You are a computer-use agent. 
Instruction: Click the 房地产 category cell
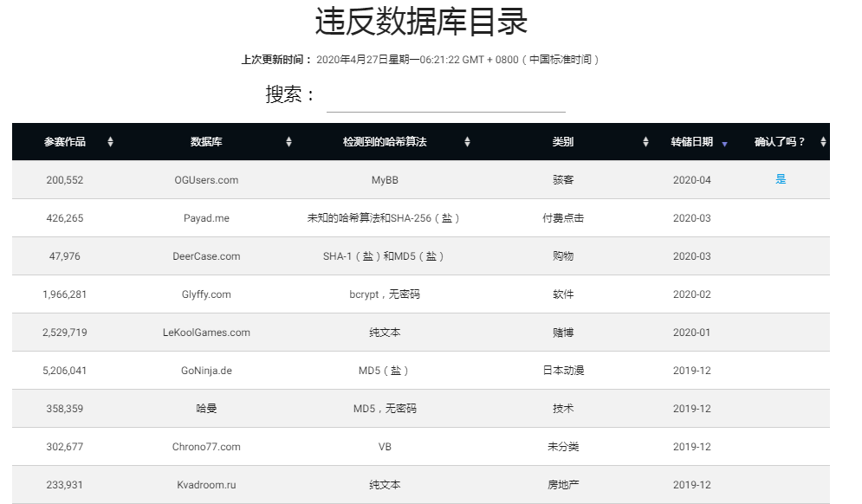tap(563, 485)
